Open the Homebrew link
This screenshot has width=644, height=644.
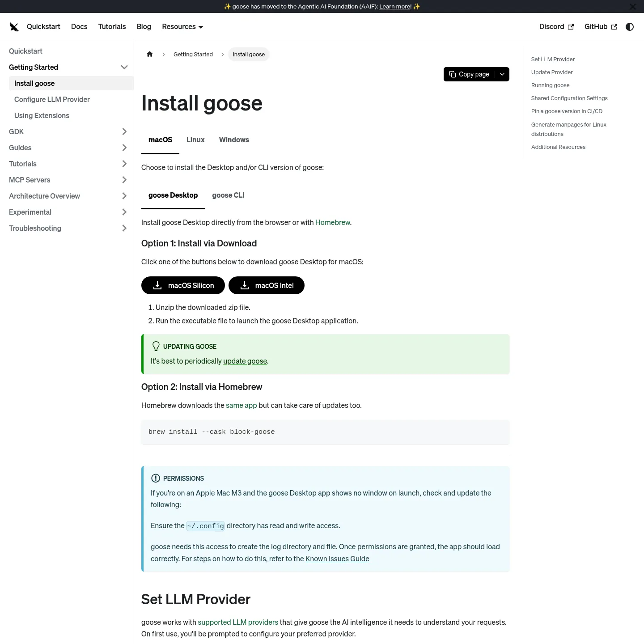coord(333,222)
